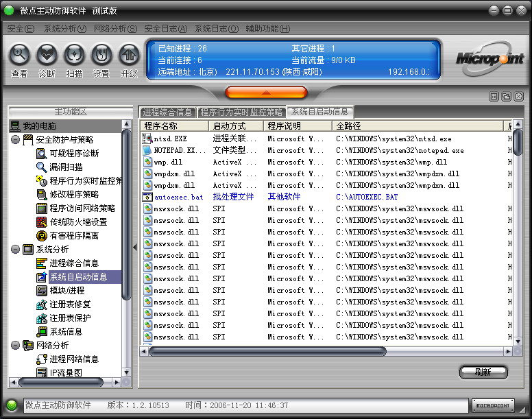Image resolution: width=532 pixels, height=419 pixels.
Task: Collapse the 系统分析 tree group
Action: [15, 250]
